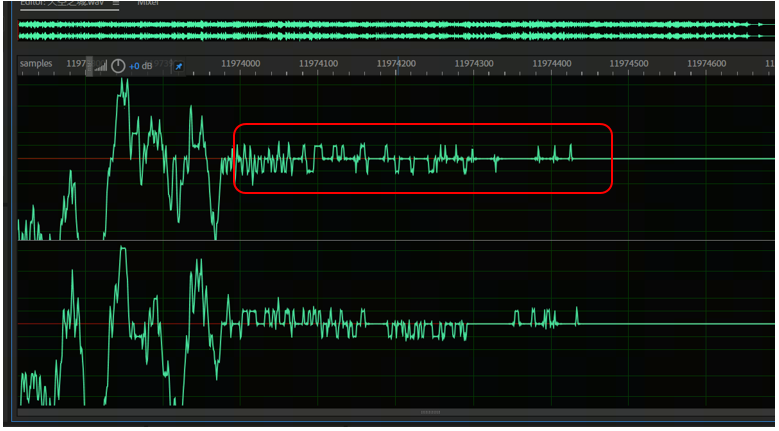
Task: Click ruler mark 11974600
Action: 707,64
